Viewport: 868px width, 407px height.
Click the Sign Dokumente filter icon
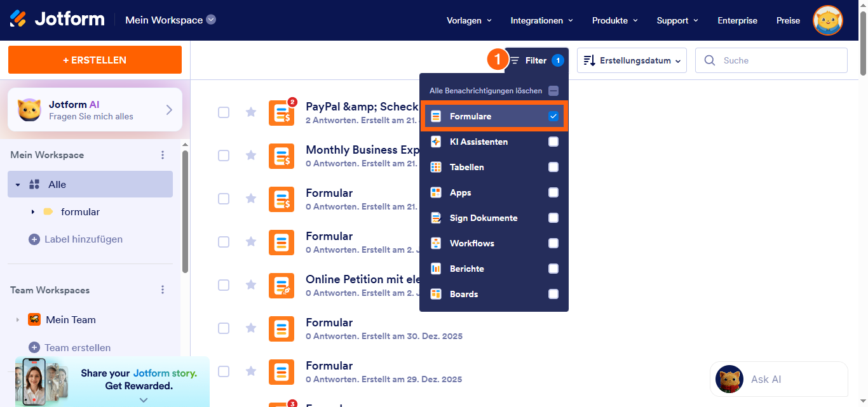[436, 218]
